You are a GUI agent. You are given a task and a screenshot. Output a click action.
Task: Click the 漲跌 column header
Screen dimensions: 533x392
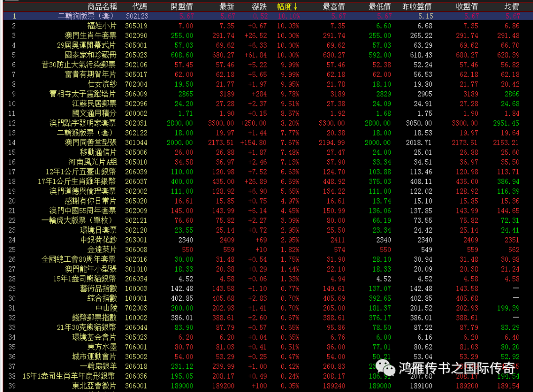click(x=260, y=6)
